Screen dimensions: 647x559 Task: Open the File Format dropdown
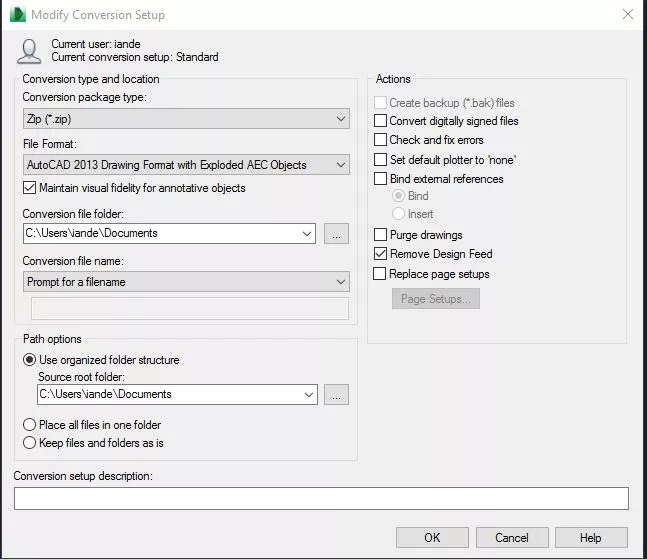pos(186,165)
